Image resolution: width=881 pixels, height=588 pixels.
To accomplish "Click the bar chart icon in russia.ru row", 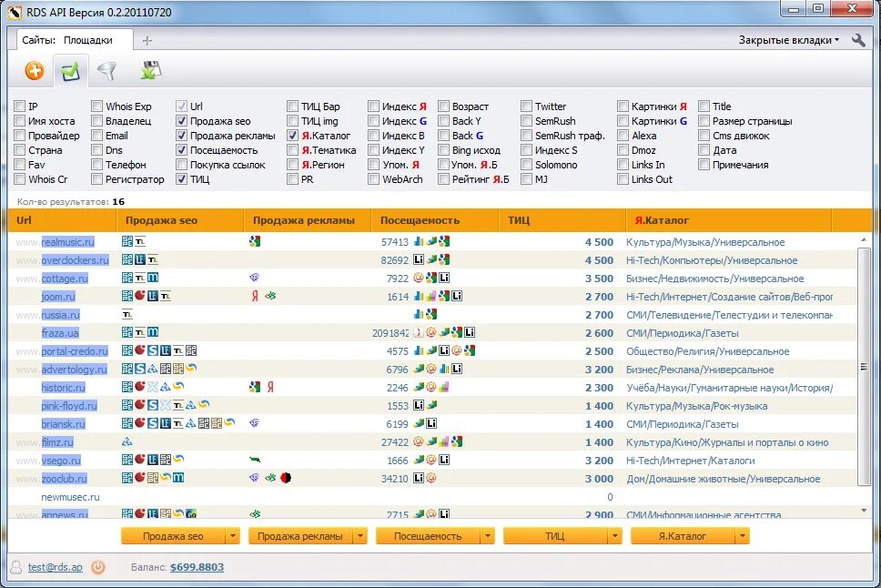I will 419,314.
